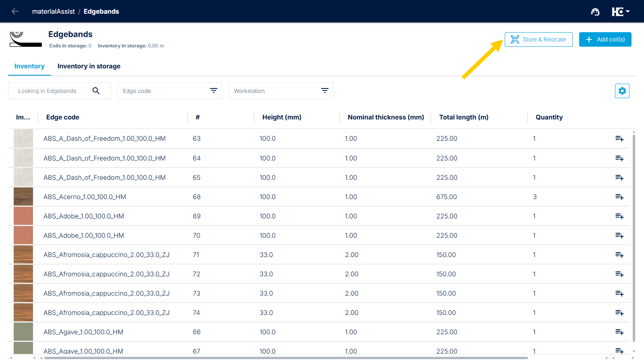Select ABS_Acerno_1.00_100.0_HM edge code
644x362 pixels.
85,197
